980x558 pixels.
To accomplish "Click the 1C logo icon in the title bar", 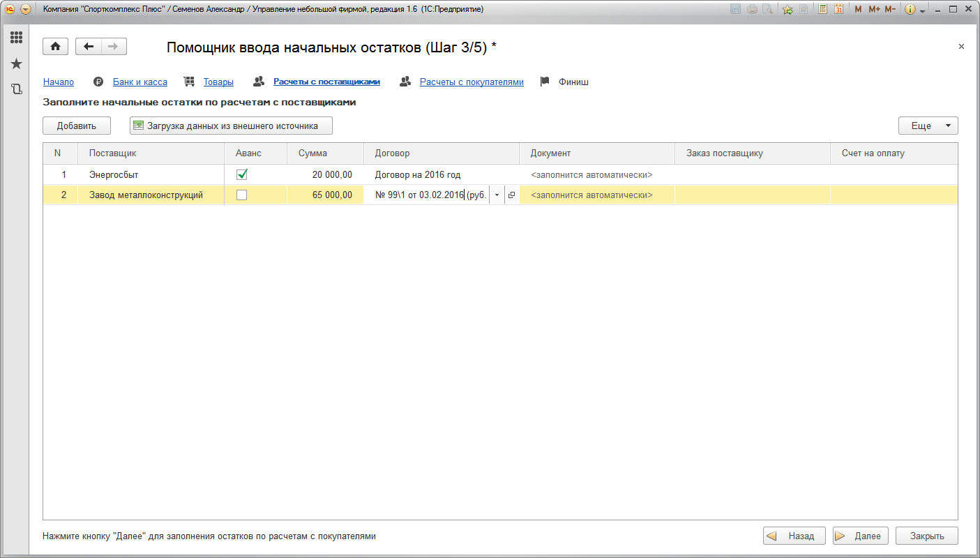I will coord(10,9).
